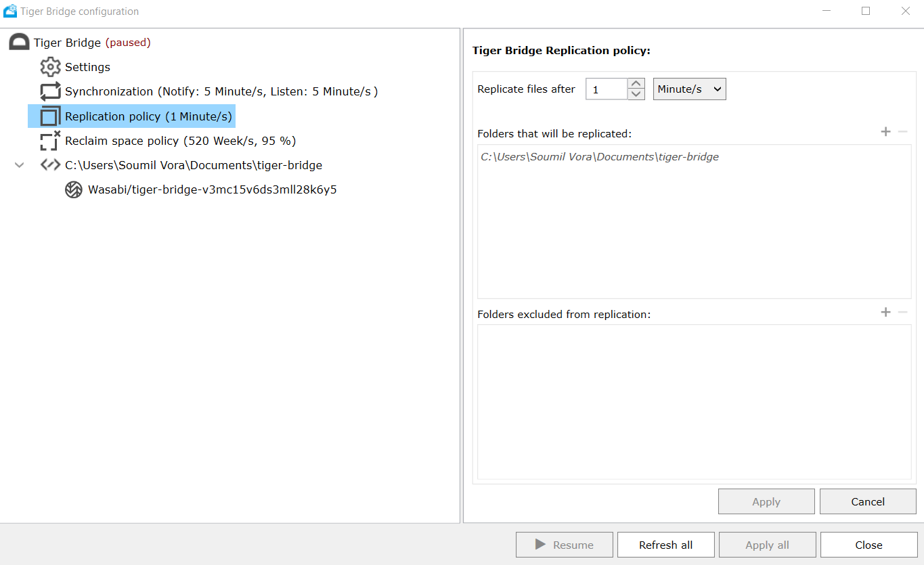Decrease the Replicate files after value
Screen dimensions: 924x565
(636, 95)
